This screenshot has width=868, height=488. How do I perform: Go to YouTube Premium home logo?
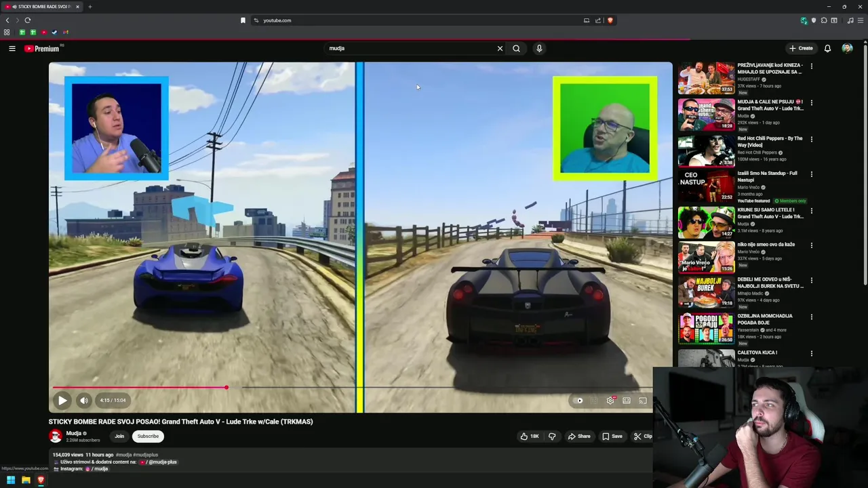pyautogui.click(x=42, y=48)
